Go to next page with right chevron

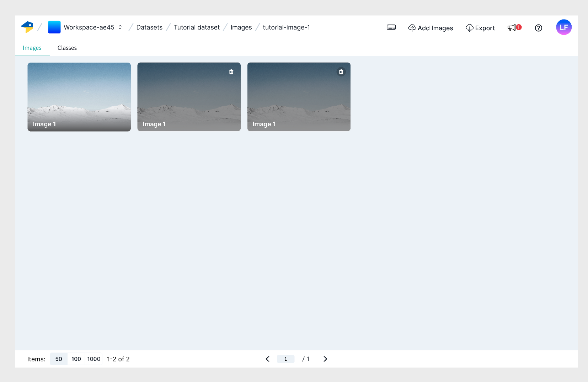point(325,359)
